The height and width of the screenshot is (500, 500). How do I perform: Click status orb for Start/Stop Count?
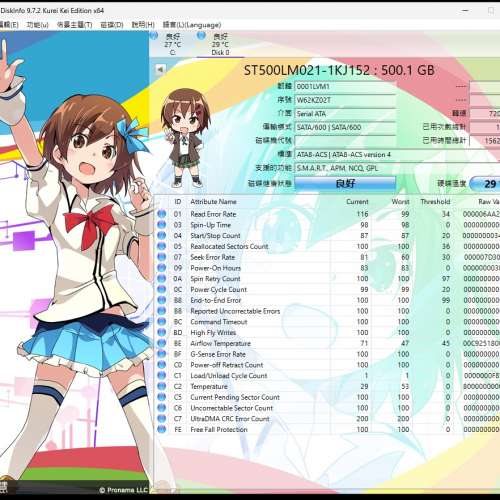pyautogui.click(x=162, y=236)
